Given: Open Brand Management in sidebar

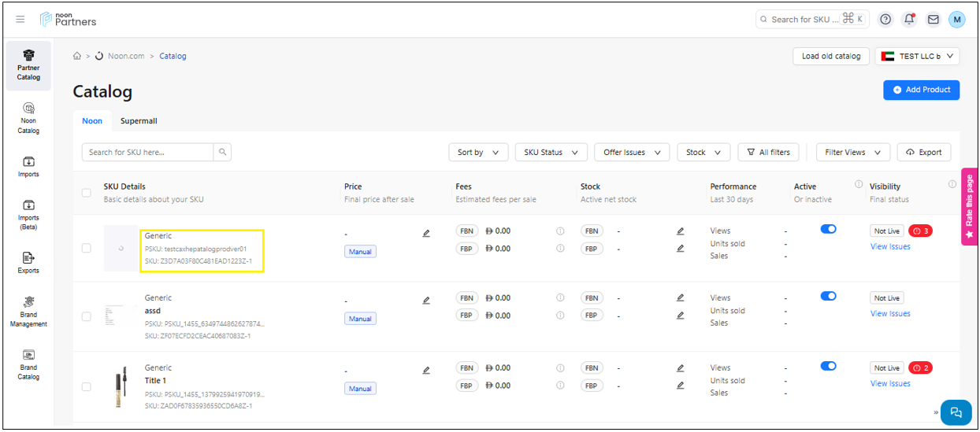Looking at the screenshot, I should [x=28, y=312].
